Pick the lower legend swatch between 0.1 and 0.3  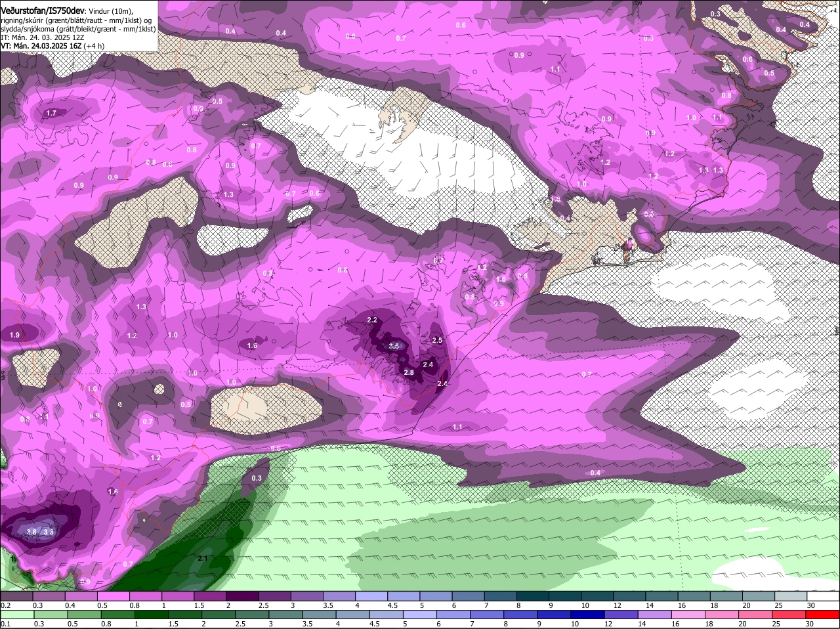click(x=16, y=615)
